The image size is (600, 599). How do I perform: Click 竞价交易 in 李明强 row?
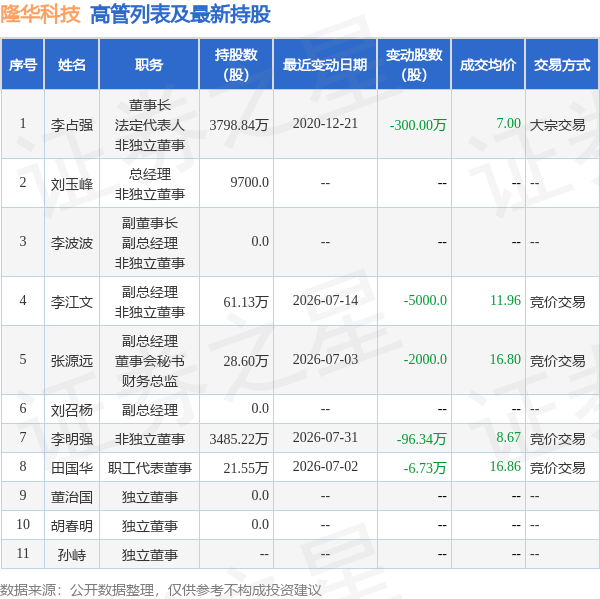pos(558,439)
